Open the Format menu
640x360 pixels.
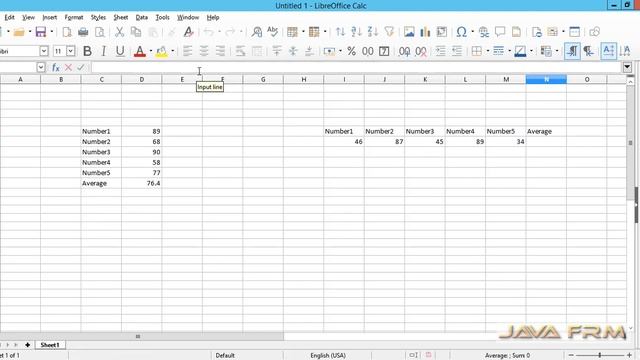click(74, 17)
